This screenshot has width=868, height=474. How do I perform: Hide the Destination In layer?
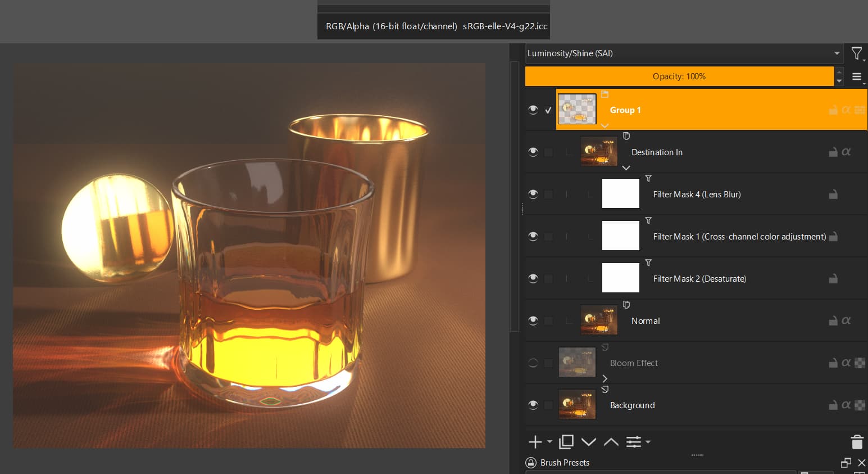point(533,151)
